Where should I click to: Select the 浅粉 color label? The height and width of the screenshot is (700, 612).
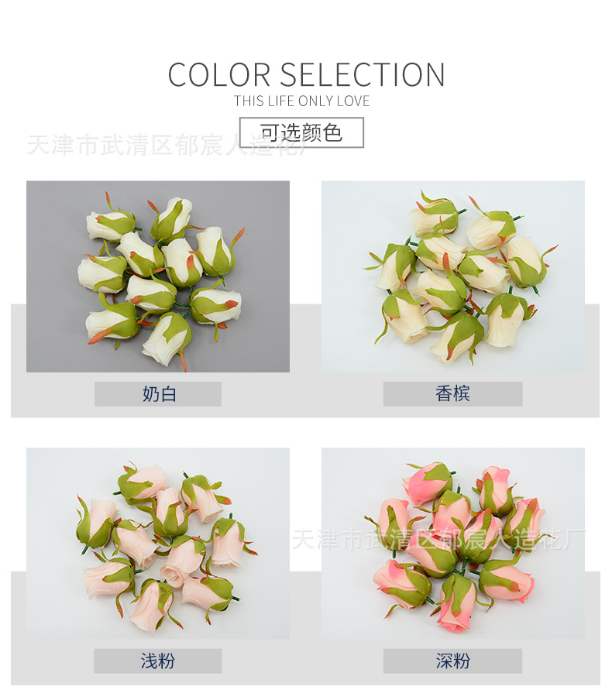[158, 661]
